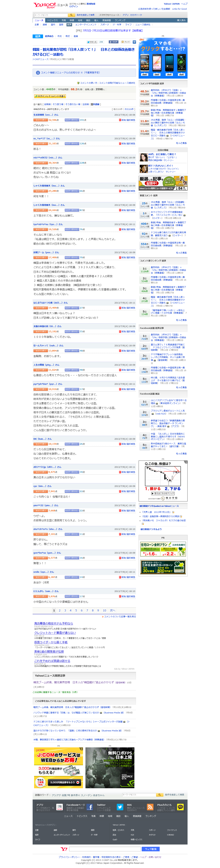Click コメントのついた記事一覧を見る link

(x=120, y=616)
